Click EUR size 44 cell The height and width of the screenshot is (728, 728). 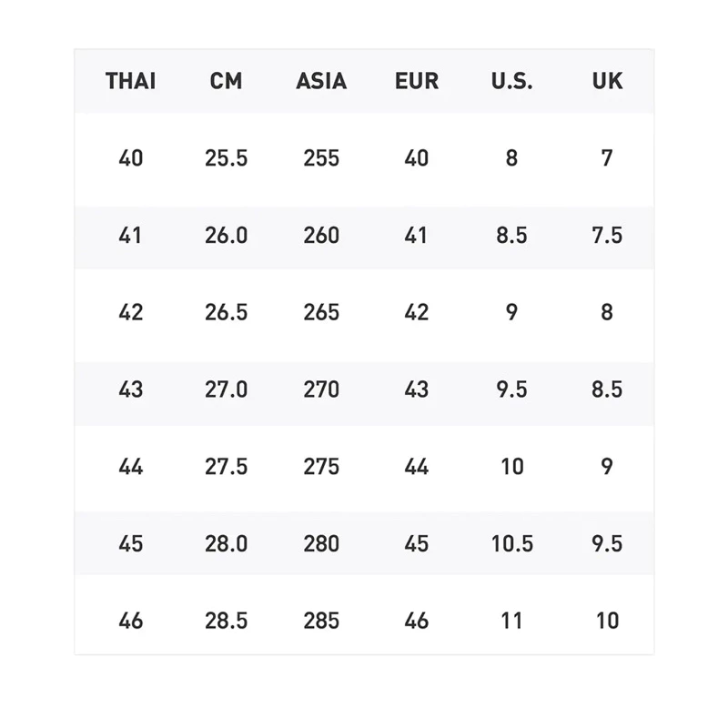point(417,467)
